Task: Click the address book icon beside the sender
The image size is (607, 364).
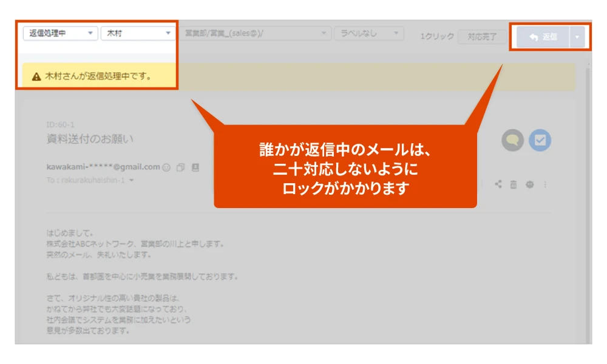Action: click(195, 167)
